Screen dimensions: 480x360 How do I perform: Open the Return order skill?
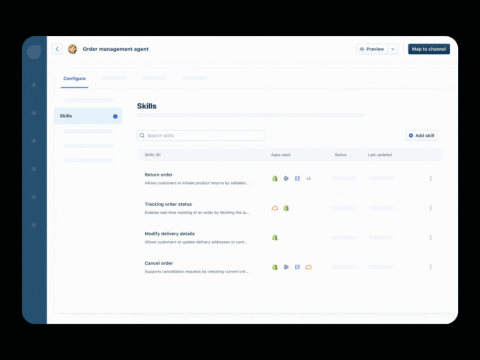[159, 175]
